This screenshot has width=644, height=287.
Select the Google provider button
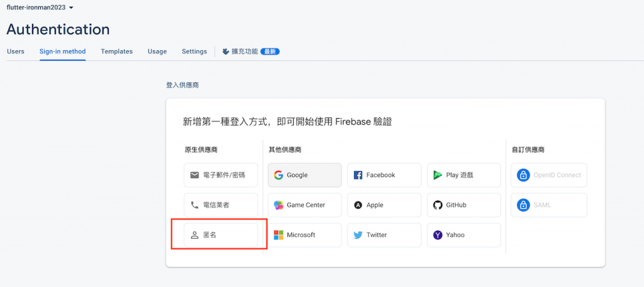[305, 175]
